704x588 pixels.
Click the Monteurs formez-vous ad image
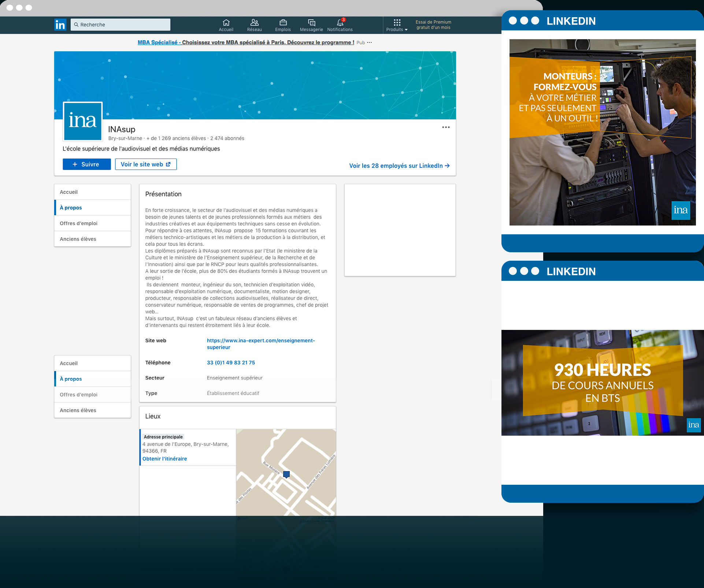[x=603, y=132]
